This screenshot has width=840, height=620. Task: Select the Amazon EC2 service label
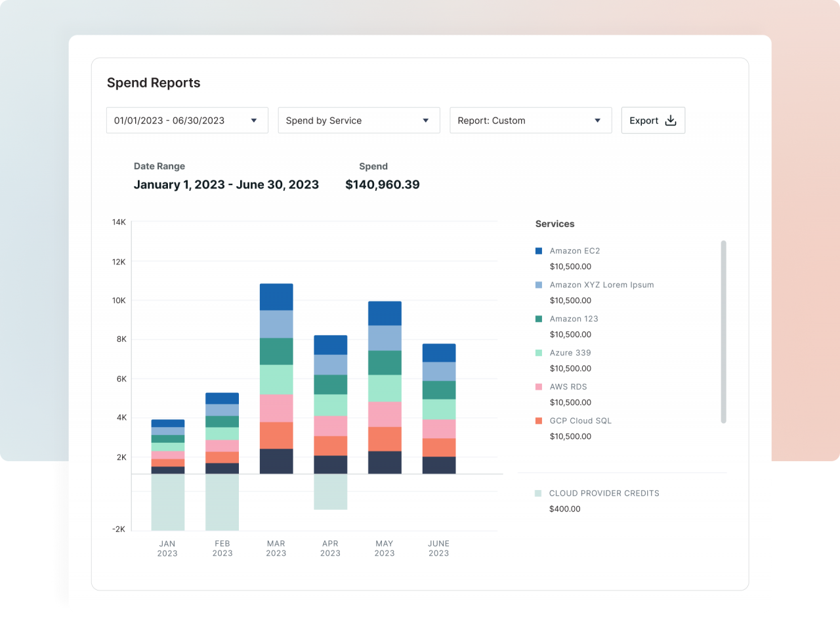575,251
